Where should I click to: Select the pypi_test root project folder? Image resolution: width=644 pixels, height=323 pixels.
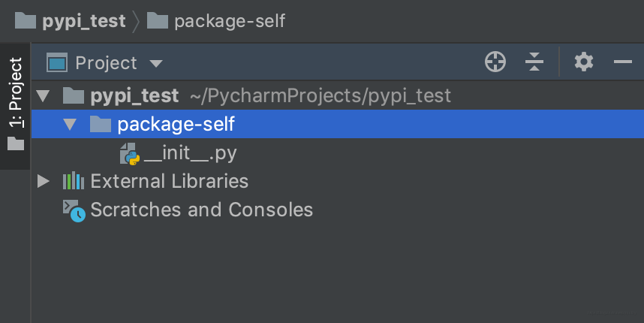pyautogui.click(x=134, y=95)
